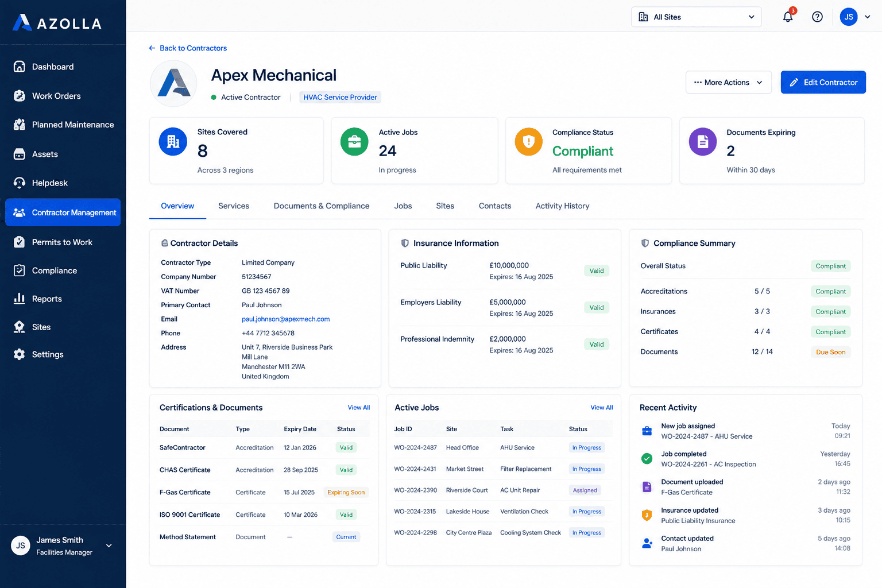
Task: Open Documents & Compliance tab
Action: pos(322,206)
